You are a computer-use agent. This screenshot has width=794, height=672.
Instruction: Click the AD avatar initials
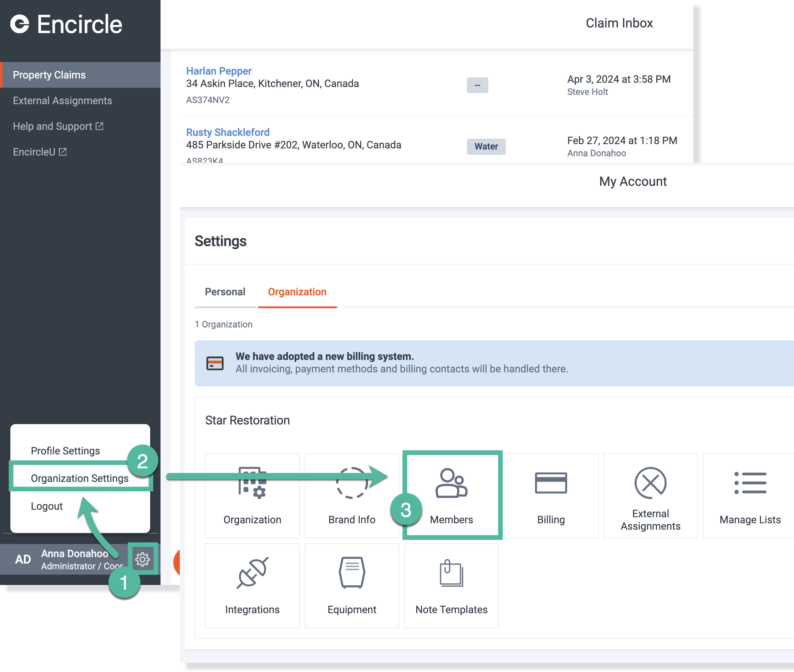point(23,559)
